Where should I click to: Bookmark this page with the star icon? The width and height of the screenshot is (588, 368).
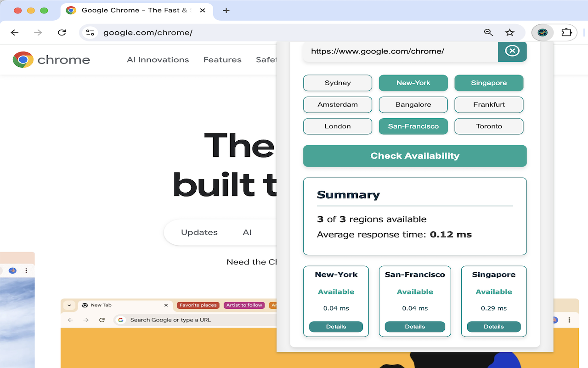pos(509,33)
